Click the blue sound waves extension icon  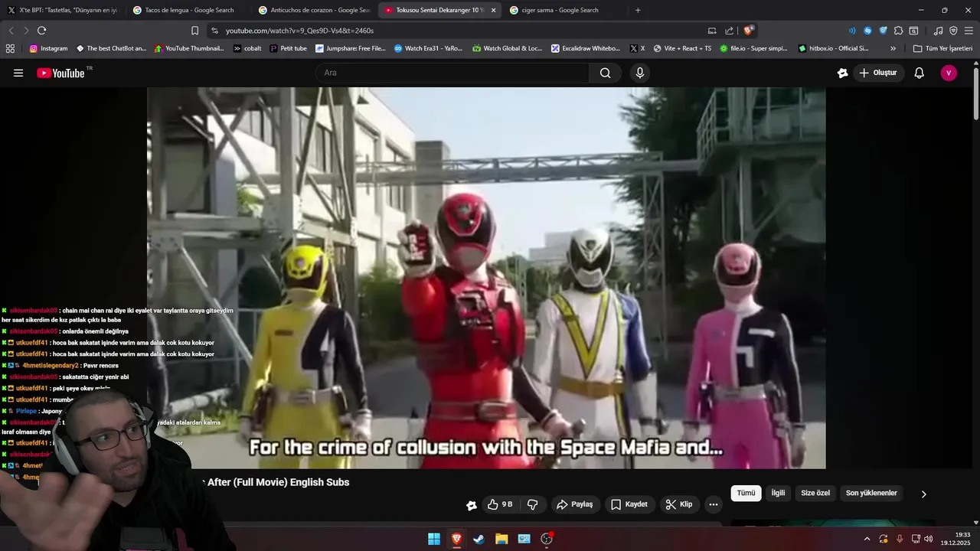(852, 31)
